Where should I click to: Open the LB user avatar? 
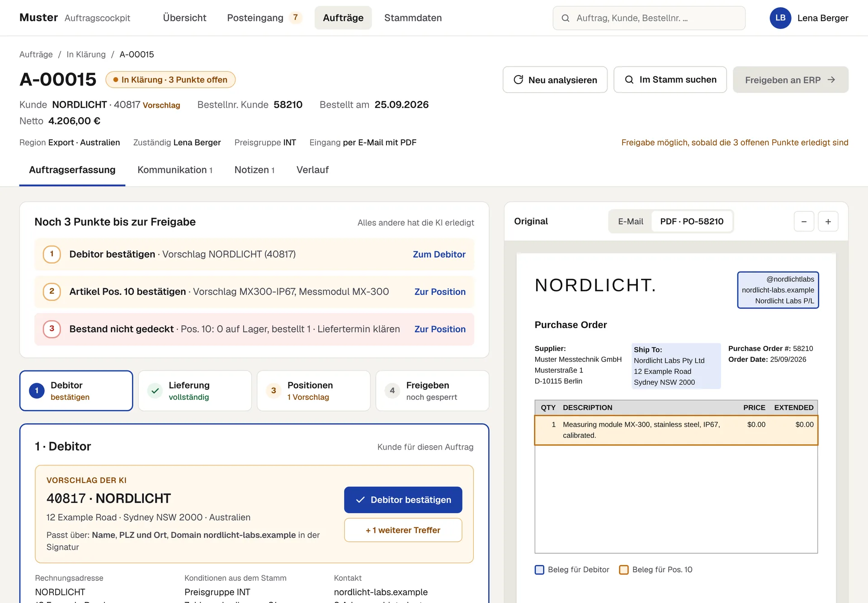780,18
